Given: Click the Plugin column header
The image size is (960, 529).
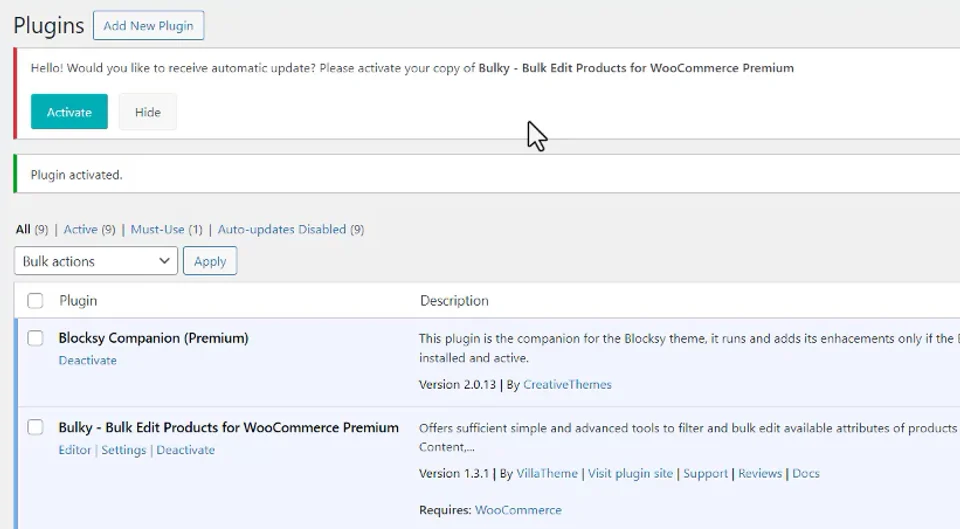Looking at the screenshot, I should [78, 301].
